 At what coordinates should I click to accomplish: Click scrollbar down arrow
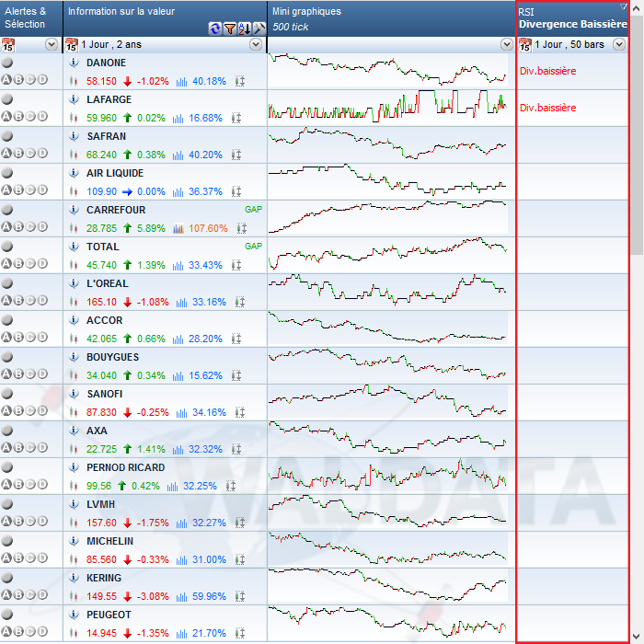click(x=637, y=637)
